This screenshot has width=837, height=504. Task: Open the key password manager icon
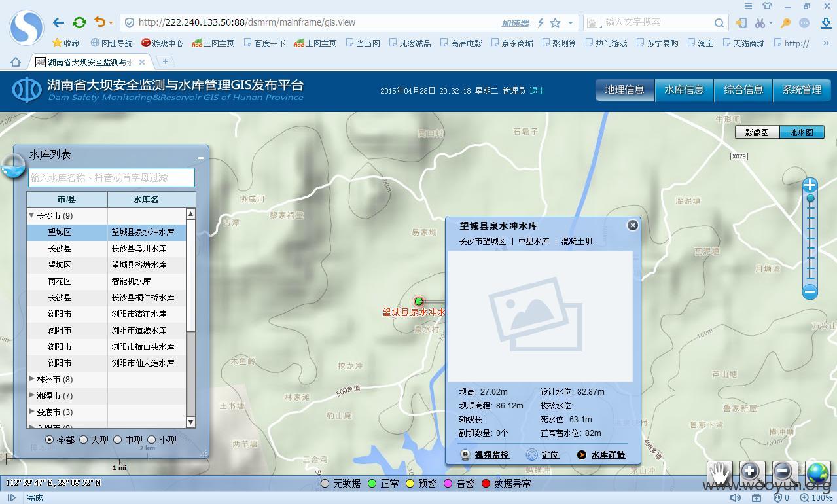(x=786, y=23)
